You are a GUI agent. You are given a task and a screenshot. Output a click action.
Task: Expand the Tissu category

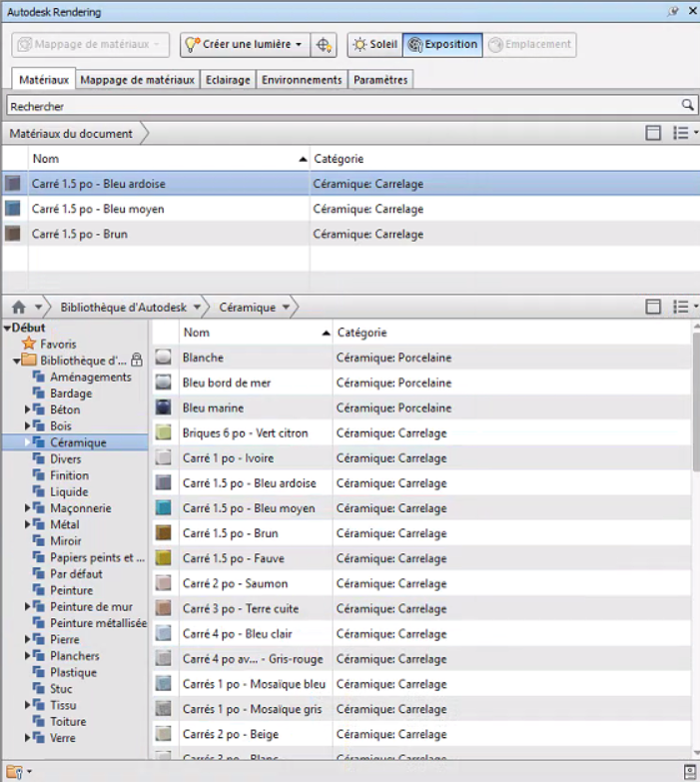point(27,705)
